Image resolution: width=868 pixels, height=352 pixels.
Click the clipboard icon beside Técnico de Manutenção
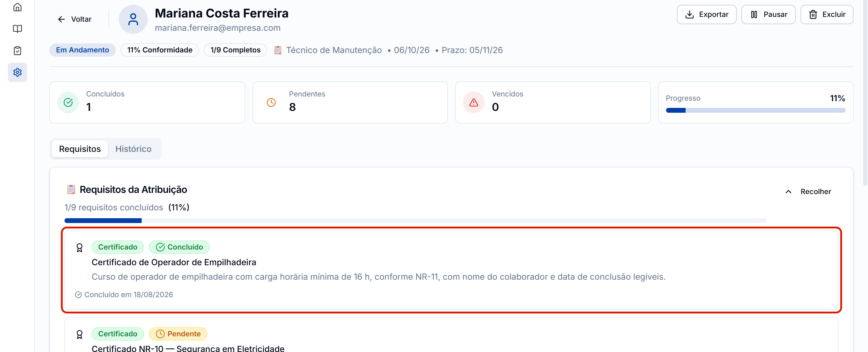coord(278,50)
